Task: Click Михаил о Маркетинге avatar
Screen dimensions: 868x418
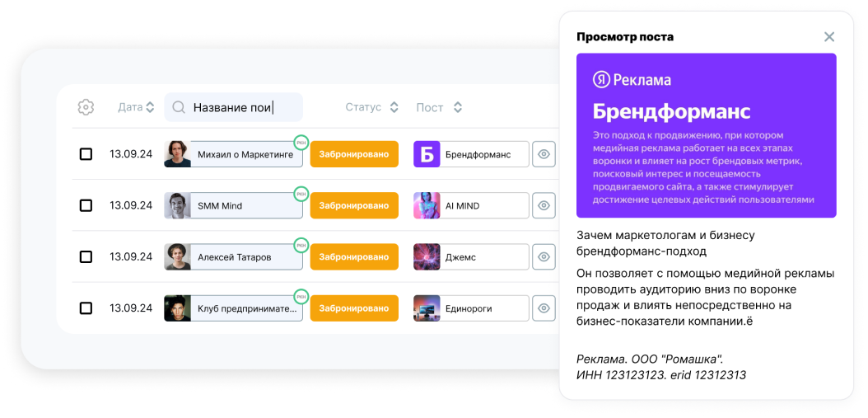Action: tap(177, 154)
